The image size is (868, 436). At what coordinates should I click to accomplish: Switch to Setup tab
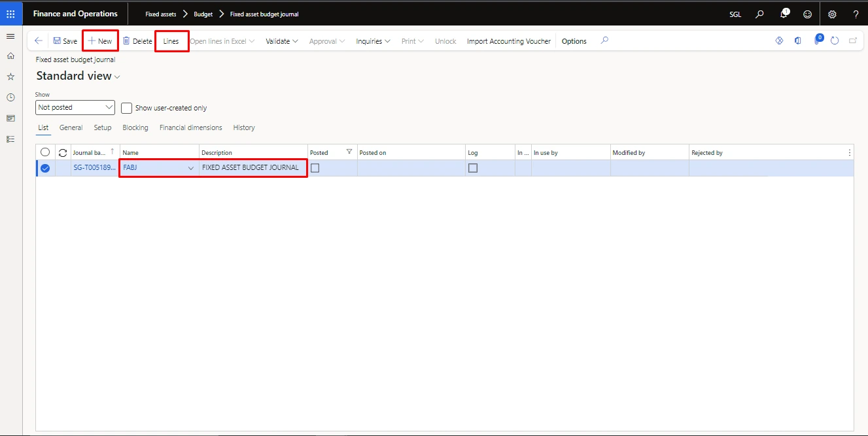pos(103,127)
